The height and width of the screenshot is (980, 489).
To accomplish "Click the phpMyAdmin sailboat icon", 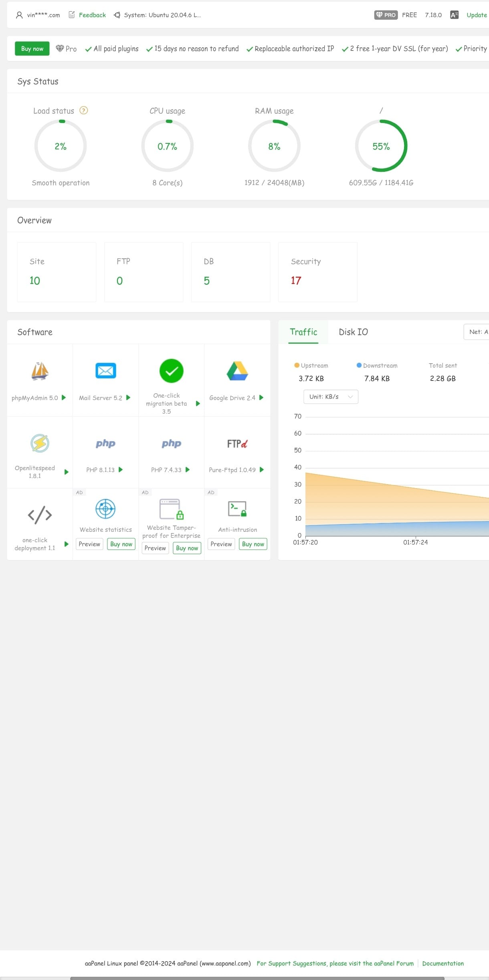I will [40, 371].
